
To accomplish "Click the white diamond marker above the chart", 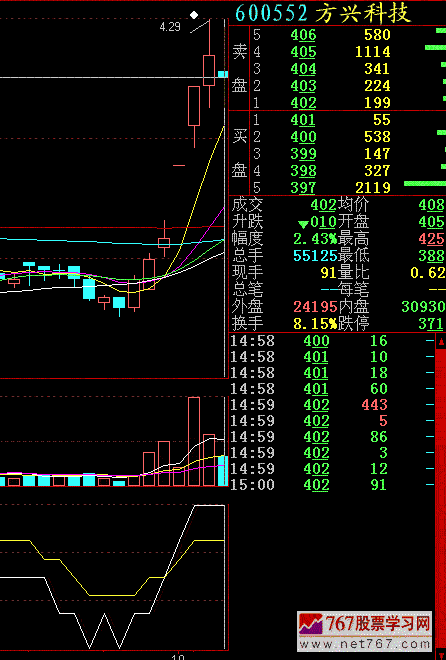I will tap(194, 15).
